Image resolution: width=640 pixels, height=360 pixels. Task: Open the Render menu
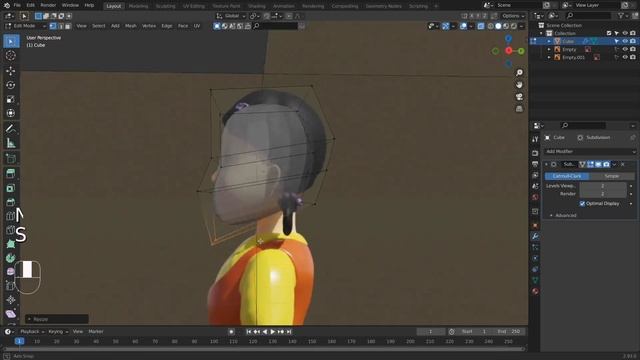48,5
